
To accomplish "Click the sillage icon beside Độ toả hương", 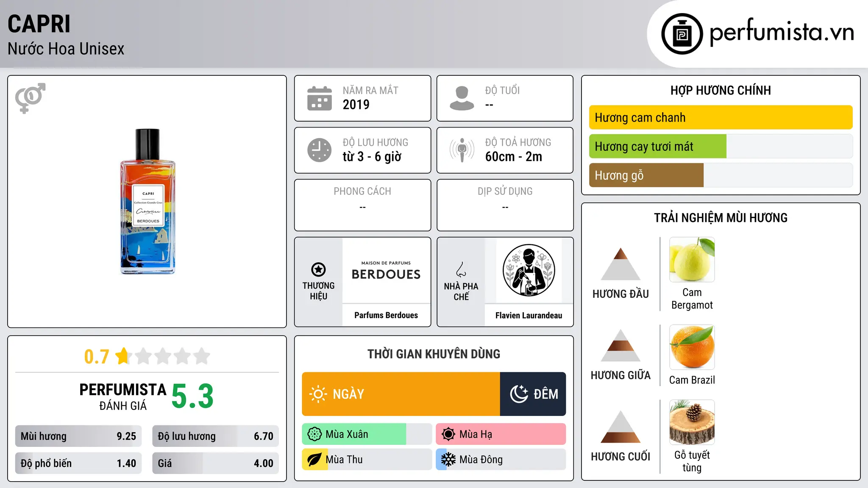I will (x=462, y=150).
